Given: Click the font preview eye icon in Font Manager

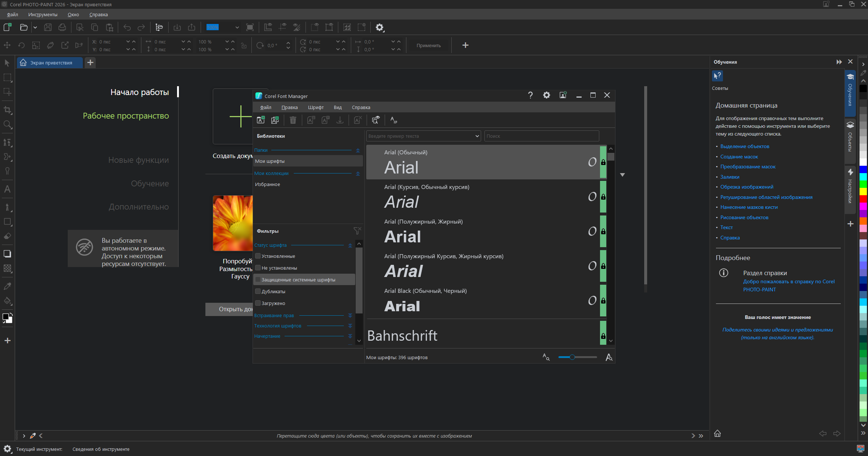Looking at the screenshot, I should [375, 120].
